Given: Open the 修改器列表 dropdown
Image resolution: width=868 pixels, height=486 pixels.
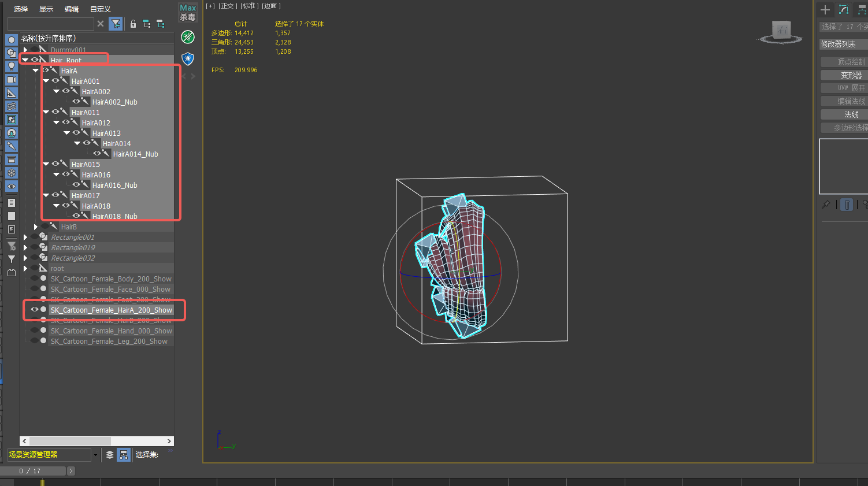Looking at the screenshot, I should (844, 44).
